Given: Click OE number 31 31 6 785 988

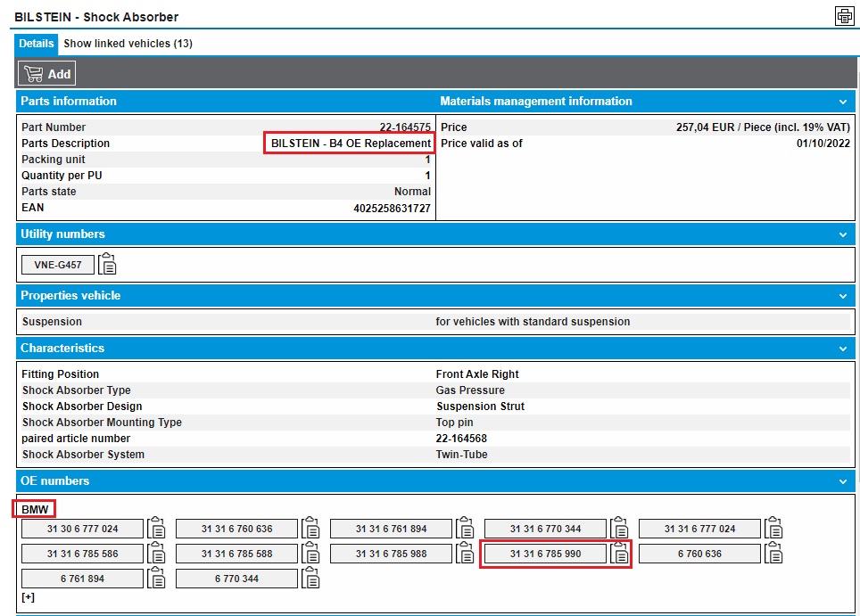Looking at the screenshot, I should point(391,554).
